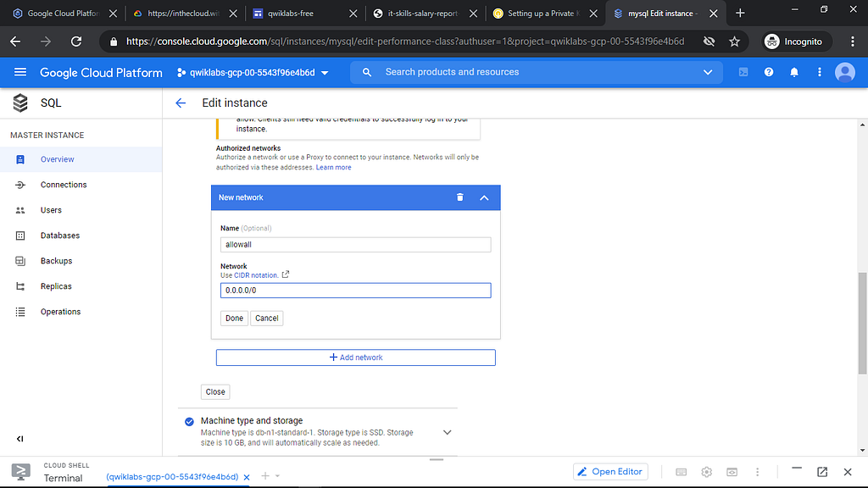Open the header three-dot settings menu
The width and height of the screenshot is (868, 488).
tap(820, 73)
